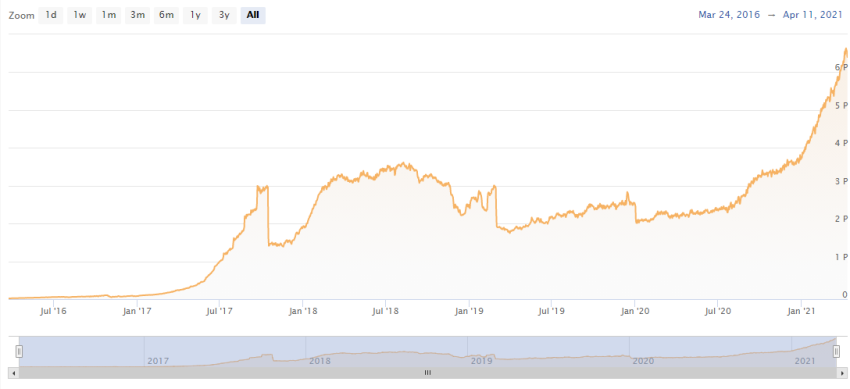Click the Jul '17 axis label
This screenshot has height=389, width=850.
220,311
